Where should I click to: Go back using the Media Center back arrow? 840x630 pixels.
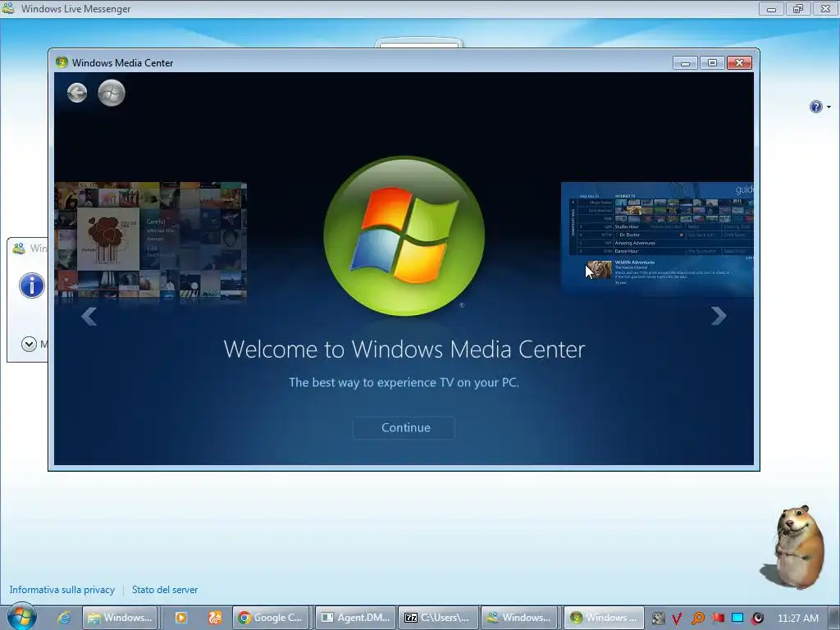(x=77, y=93)
